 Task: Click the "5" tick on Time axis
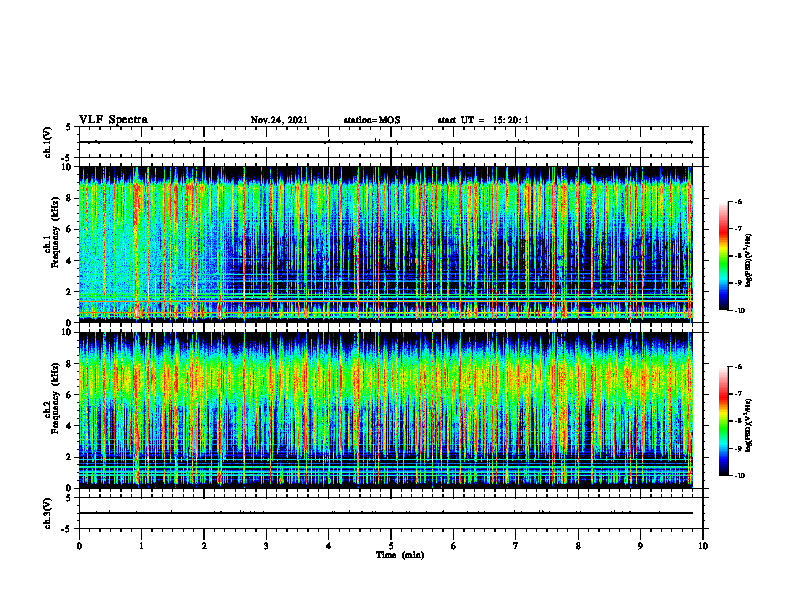(391, 546)
